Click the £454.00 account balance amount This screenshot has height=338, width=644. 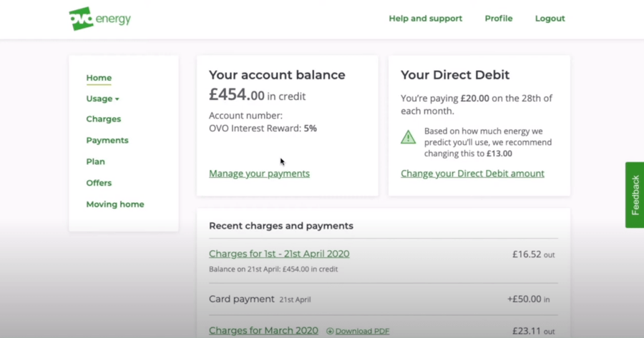[237, 95]
